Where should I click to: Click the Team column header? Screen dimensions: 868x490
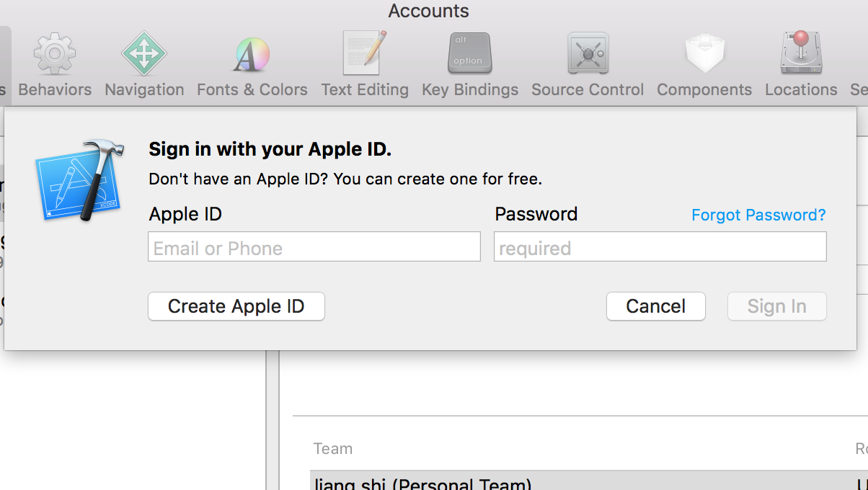click(333, 449)
